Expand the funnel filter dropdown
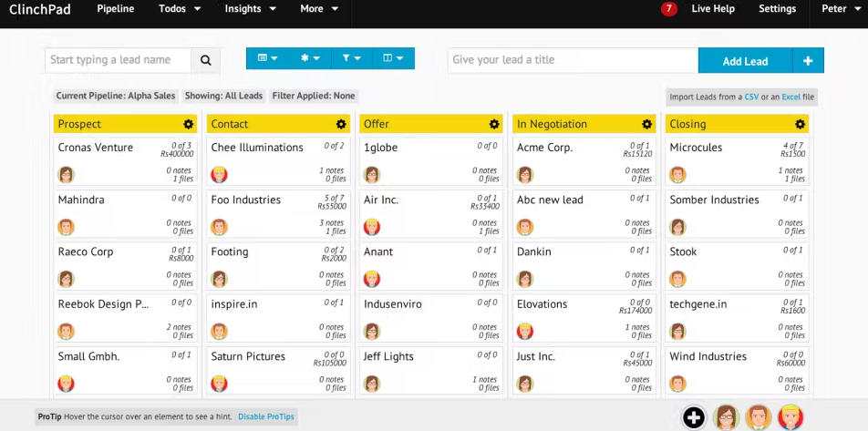Image resolution: width=868 pixels, height=431 pixels. click(x=351, y=59)
